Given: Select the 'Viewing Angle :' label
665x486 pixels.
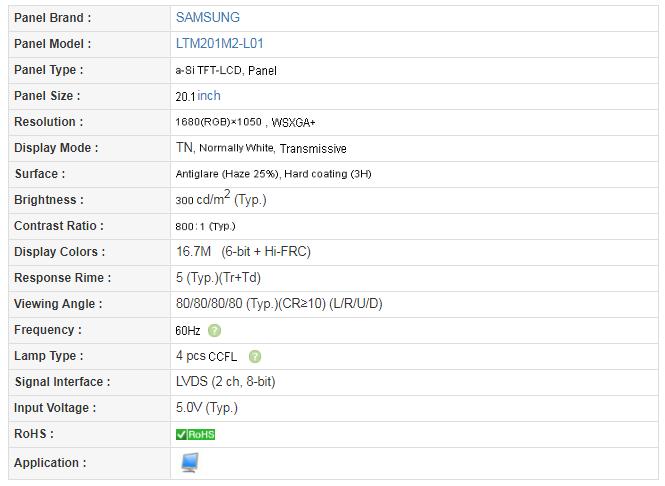Looking at the screenshot, I should [x=58, y=304].
